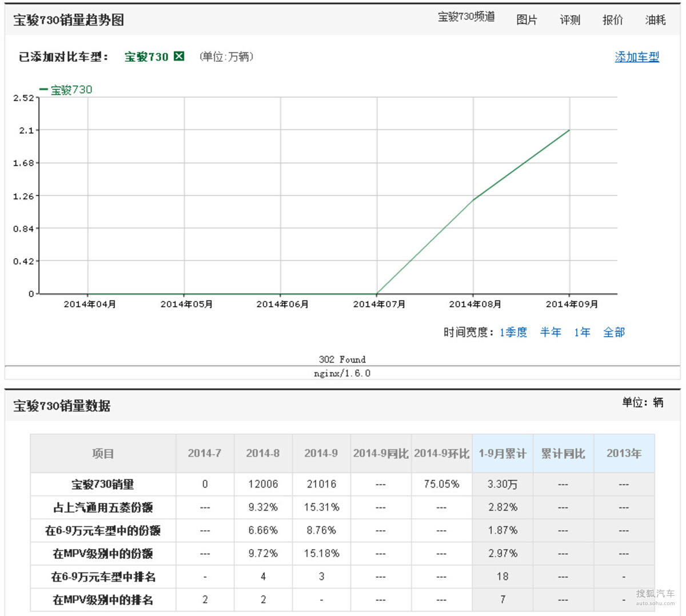Viewport: 686px width, 616px height.
Task: Show 全部 time range
Action: tap(614, 332)
